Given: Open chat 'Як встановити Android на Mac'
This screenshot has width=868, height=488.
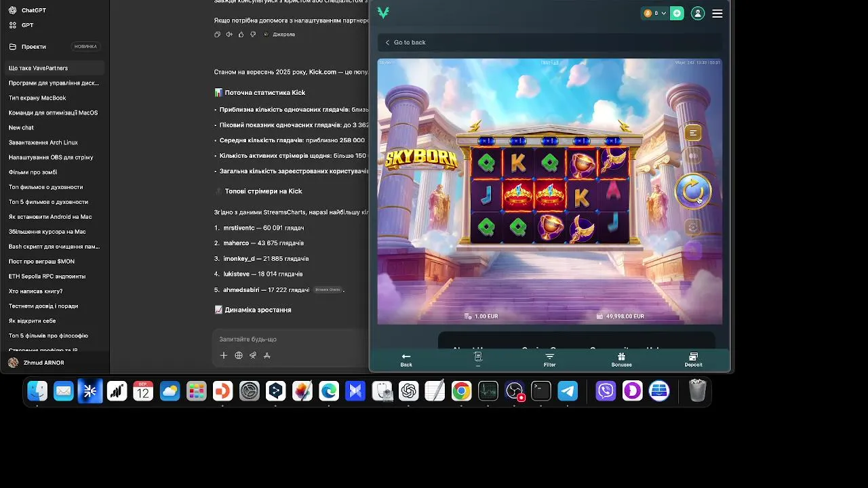Looking at the screenshot, I should pyautogui.click(x=54, y=217).
